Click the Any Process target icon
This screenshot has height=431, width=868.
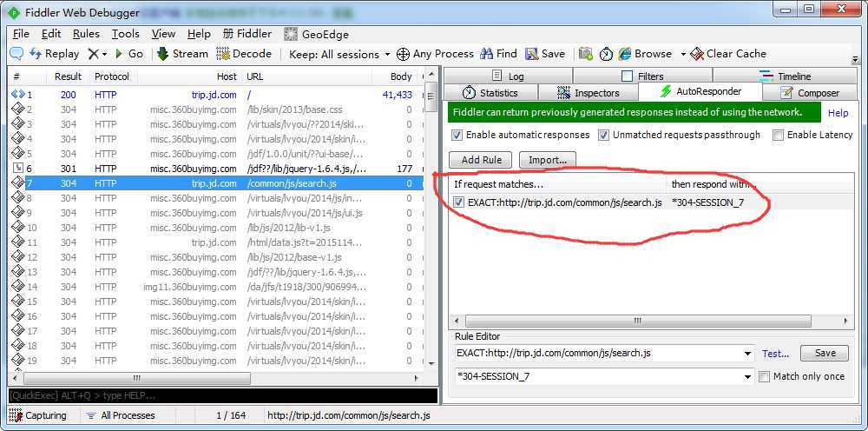[403, 54]
